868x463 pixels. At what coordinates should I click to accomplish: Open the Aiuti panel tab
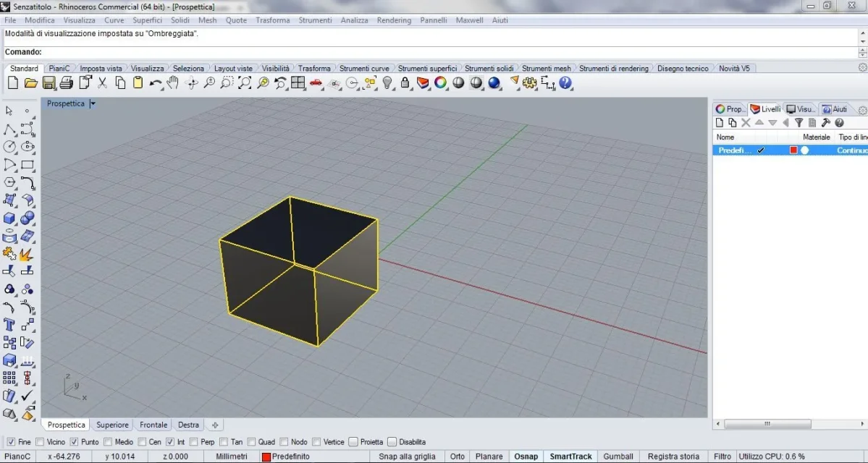coord(835,109)
